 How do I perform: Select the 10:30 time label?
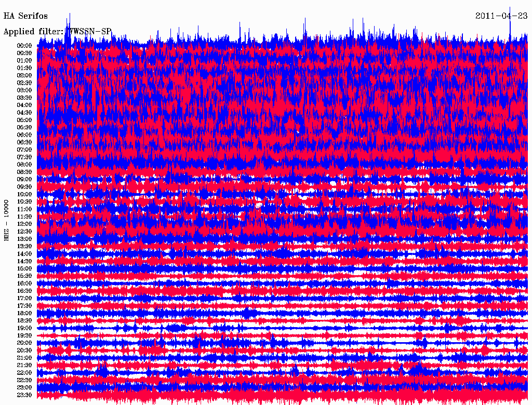(x=24, y=202)
